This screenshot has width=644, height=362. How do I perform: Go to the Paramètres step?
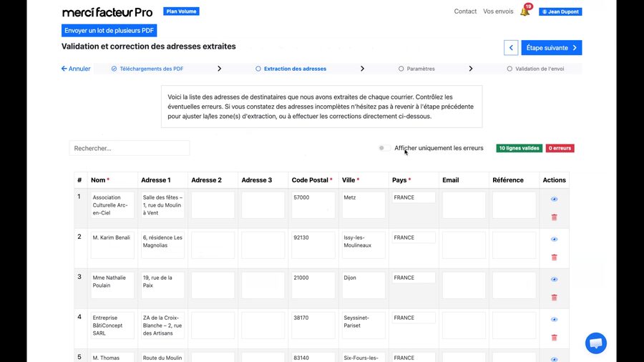(416, 69)
